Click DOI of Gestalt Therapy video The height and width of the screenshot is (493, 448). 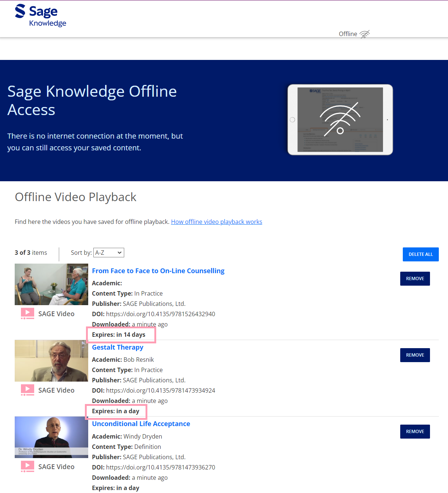pyautogui.click(x=160, y=390)
